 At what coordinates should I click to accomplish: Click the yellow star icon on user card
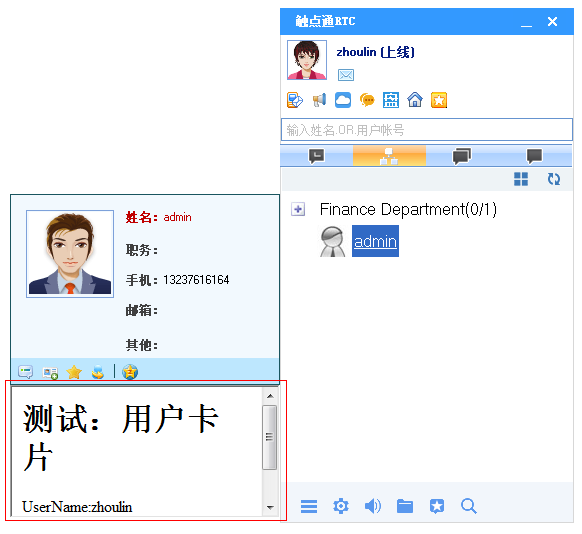(x=74, y=372)
